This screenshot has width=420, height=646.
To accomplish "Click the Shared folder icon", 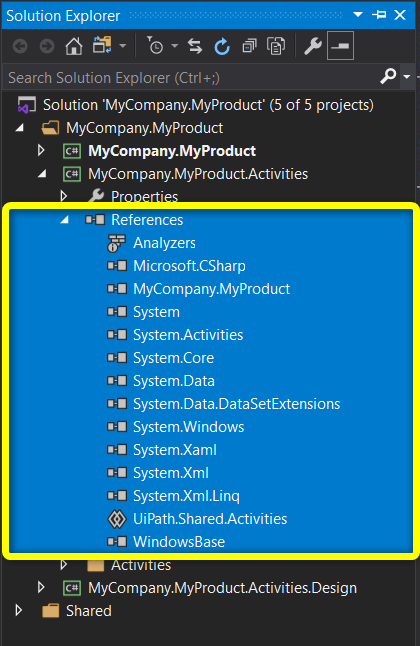I will (51, 611).
